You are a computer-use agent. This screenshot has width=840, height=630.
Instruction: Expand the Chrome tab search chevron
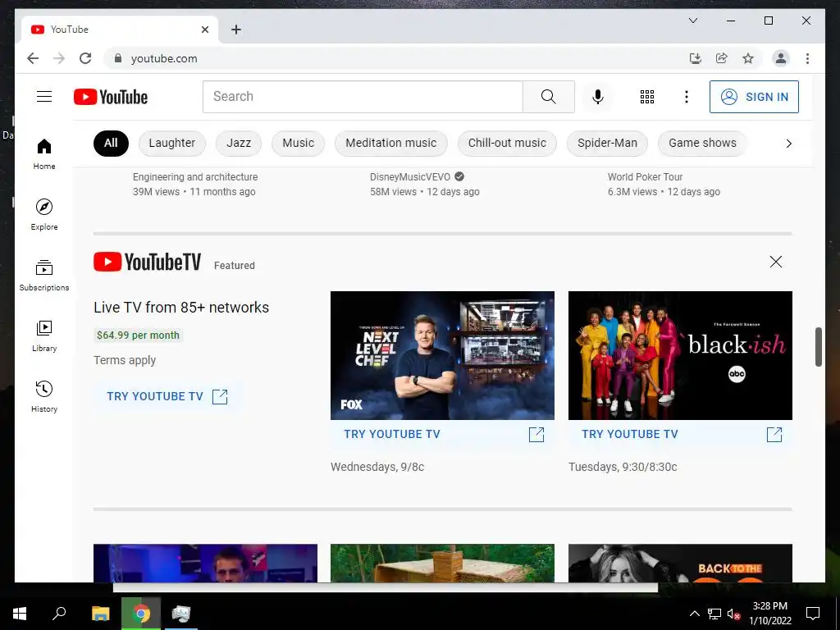click(692, 21)
